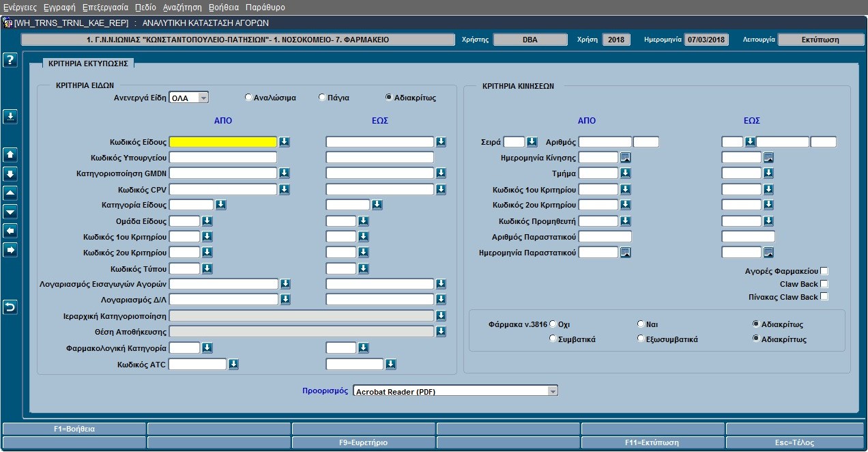The width and height of the screenshot is (868, 452).
Task: Expand value list for Κωδικός CPV ΕΩΣ
Action: pos(442,189)
